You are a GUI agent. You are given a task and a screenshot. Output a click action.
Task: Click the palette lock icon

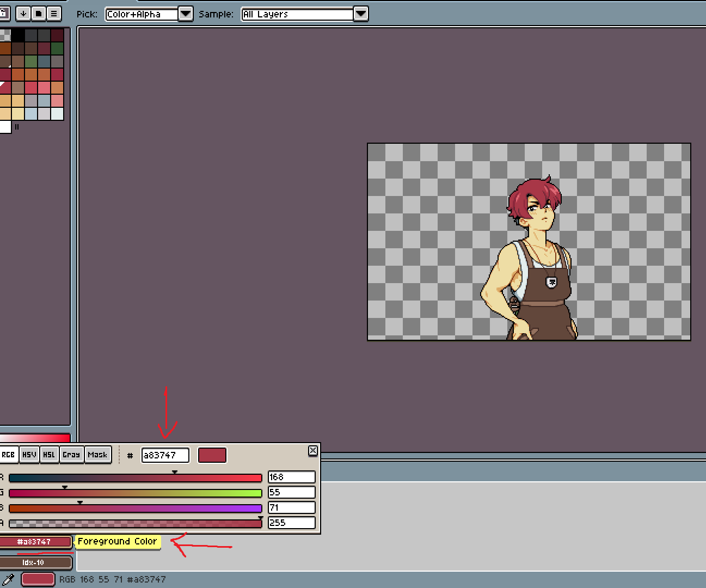click(x=3, y=14)
